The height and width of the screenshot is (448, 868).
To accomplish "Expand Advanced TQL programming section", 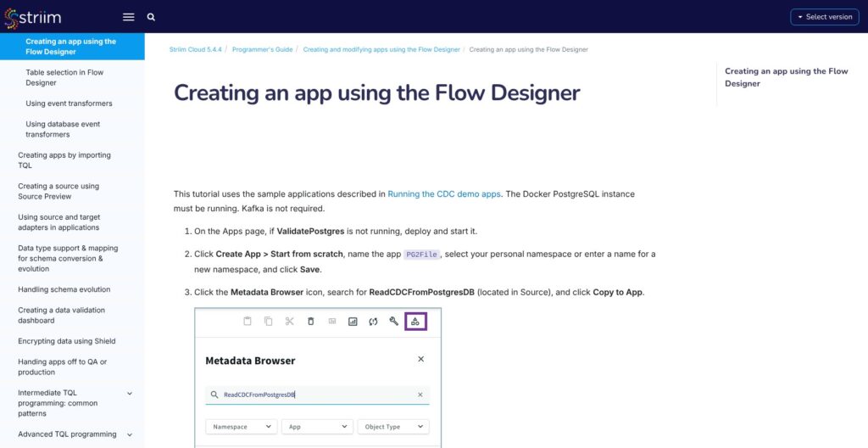I will (x=130, y=434).
